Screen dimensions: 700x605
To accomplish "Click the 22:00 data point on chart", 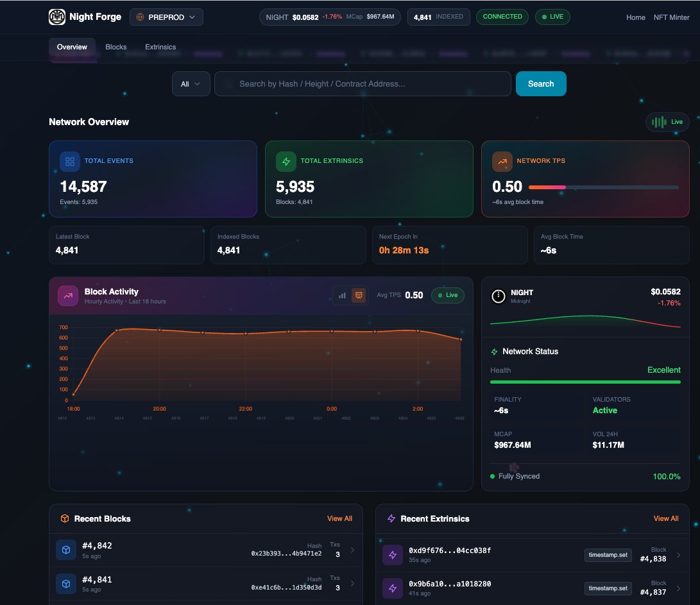I will [x=246, y=334].
